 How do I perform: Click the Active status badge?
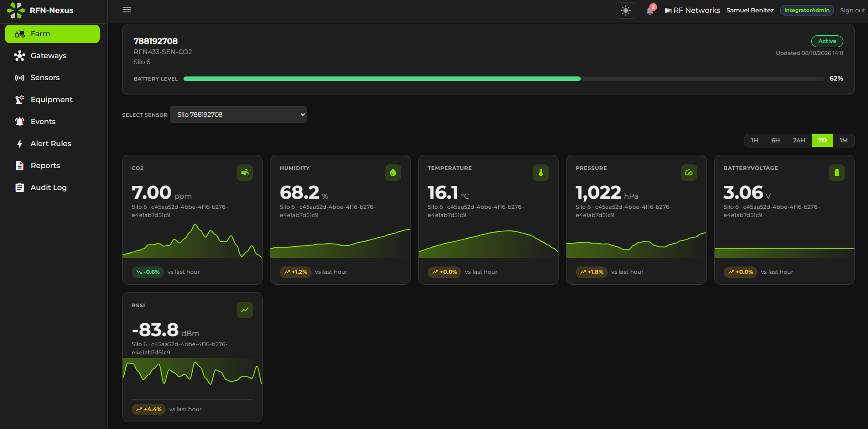click(827, 41)
